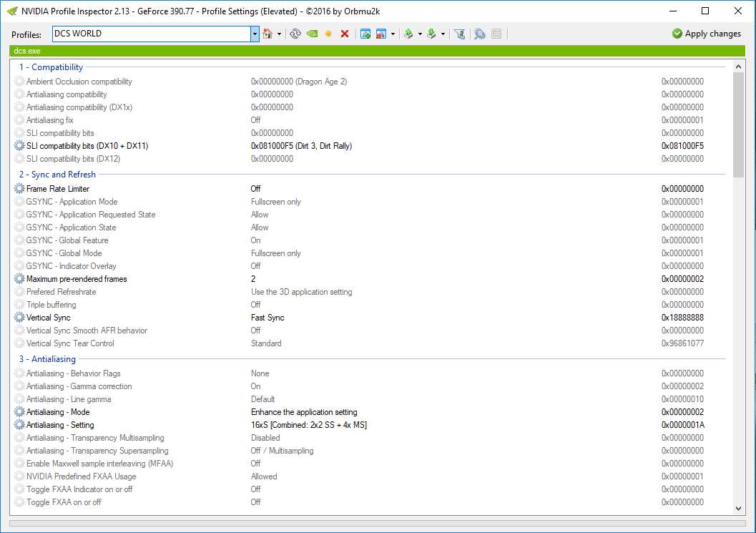756x533 pixels.
Task: Select the Frame Rate Limiter Off value
Action: click(x=255, y=189)
